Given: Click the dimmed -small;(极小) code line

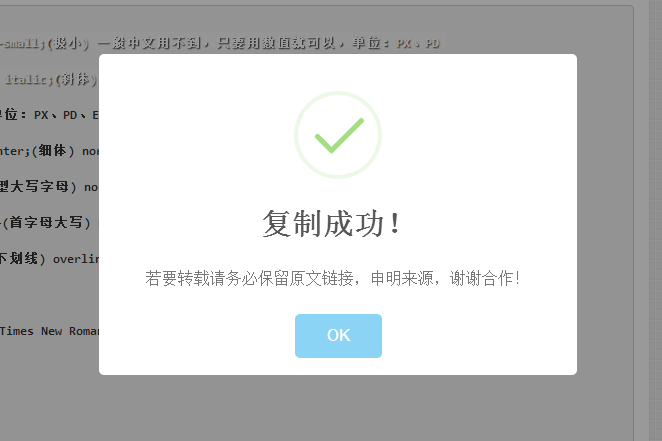Looking at the screenshot, I should (44, 43).
